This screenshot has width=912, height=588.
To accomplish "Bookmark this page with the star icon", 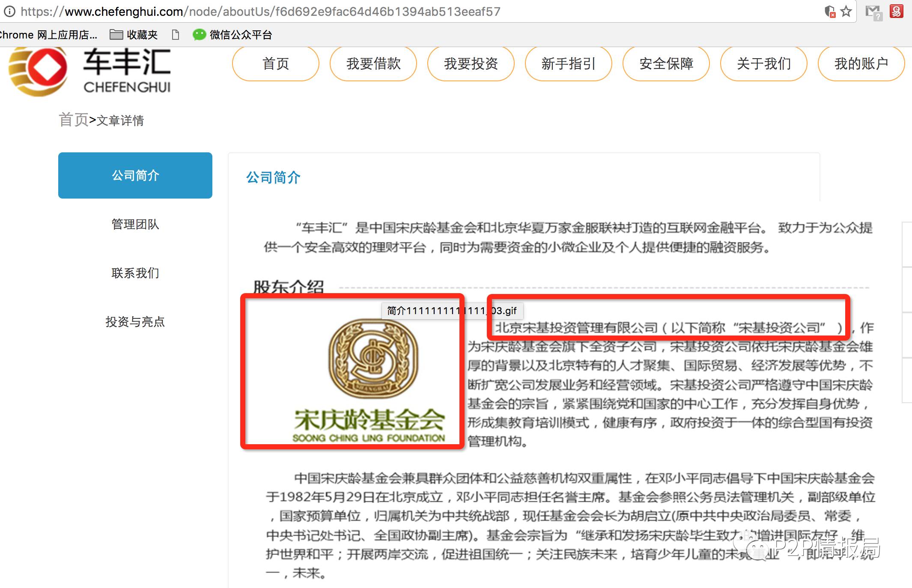I will [x=846, y=11].
